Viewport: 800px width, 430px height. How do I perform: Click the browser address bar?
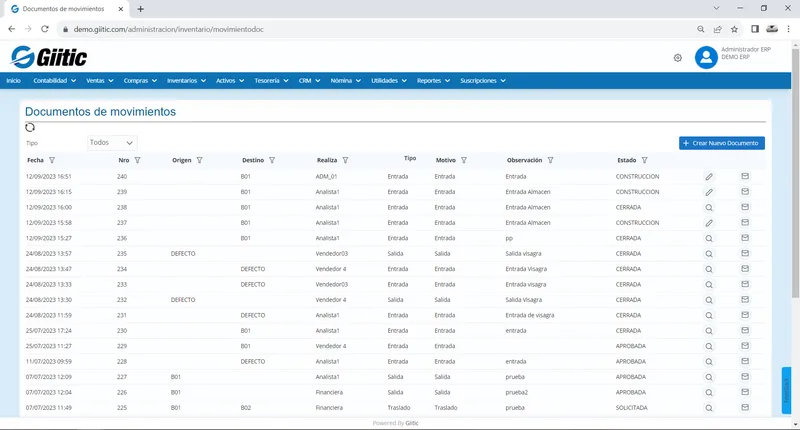(378, 29)
